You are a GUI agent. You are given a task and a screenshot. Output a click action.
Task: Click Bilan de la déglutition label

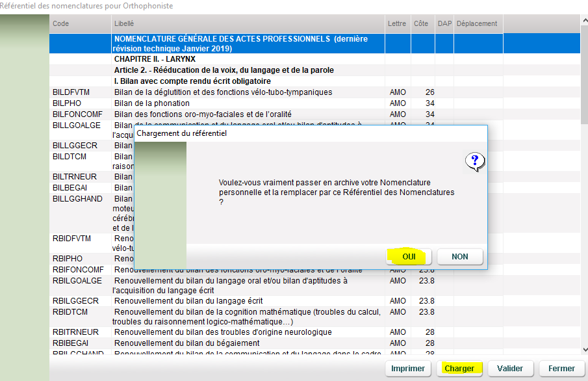[x=223, y=92]
